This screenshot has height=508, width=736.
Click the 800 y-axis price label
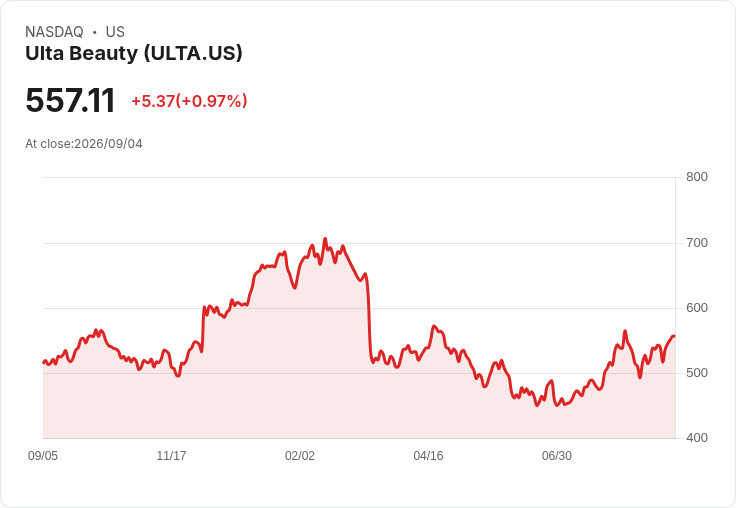pos(697,177)
